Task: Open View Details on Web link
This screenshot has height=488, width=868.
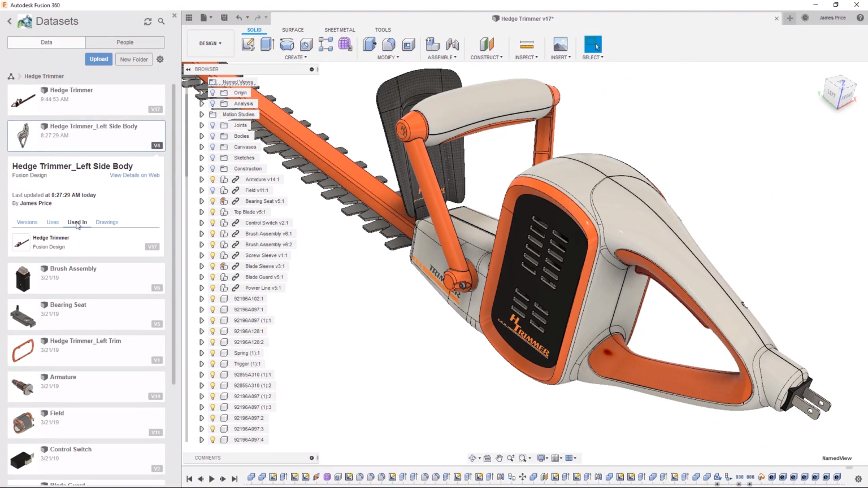Action: pyautogui.click(x=134, y=175)
